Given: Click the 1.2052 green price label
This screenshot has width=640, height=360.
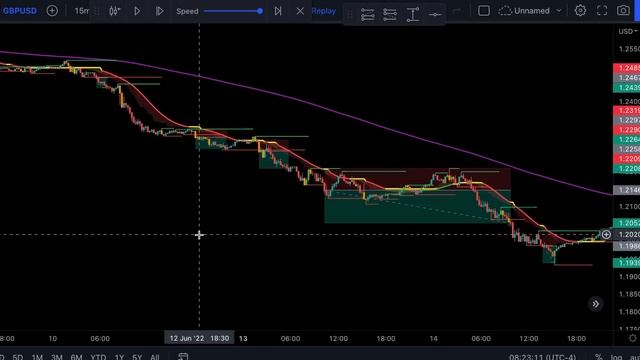Looking at the screenshot, I should 627,223.
